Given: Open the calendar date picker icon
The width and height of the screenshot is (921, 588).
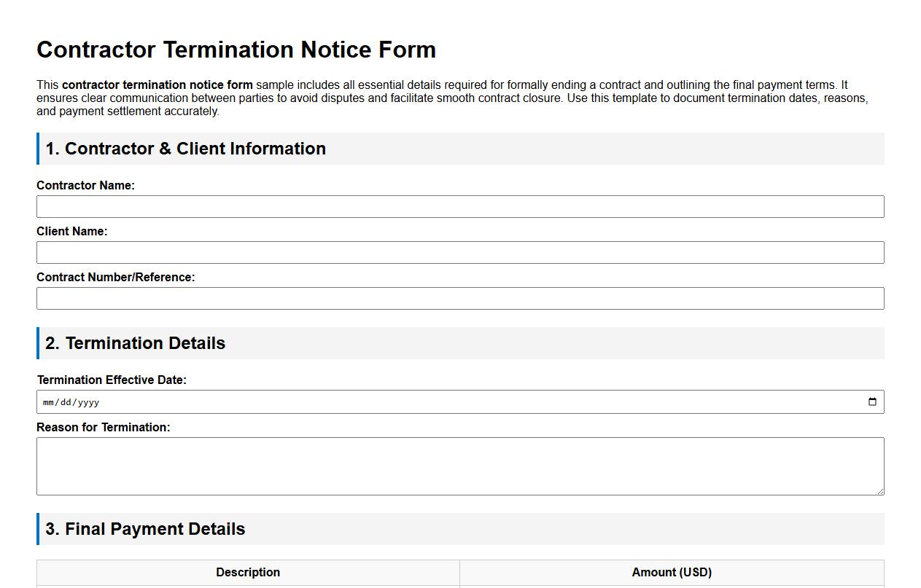Looking at the screenshot, I should (873, 401).
